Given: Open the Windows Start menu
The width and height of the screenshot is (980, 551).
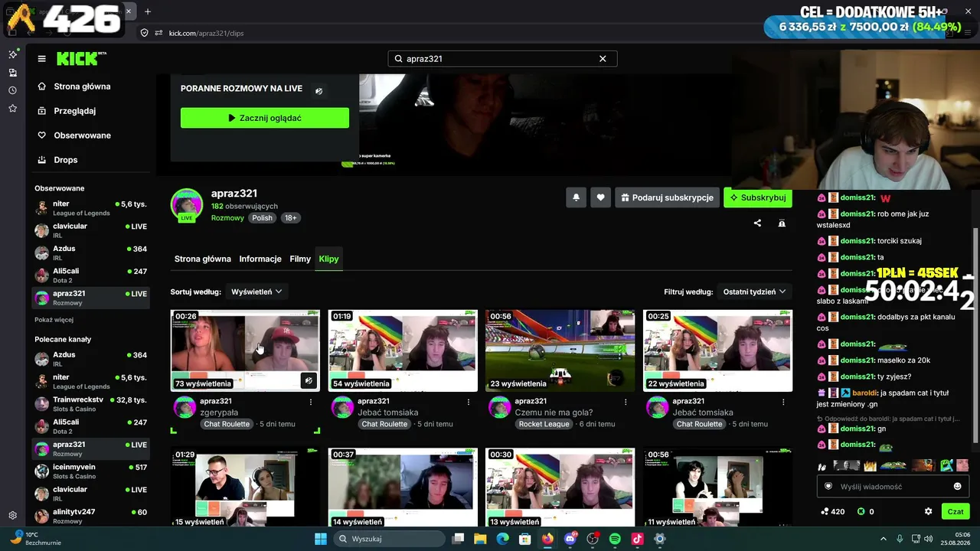Looking at the screenshot, I should [x=321, y=539].
